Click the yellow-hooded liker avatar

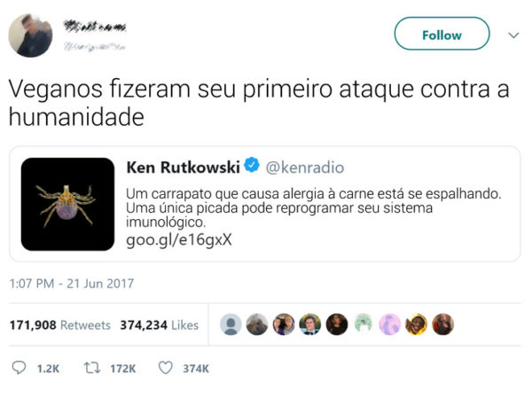416,324
